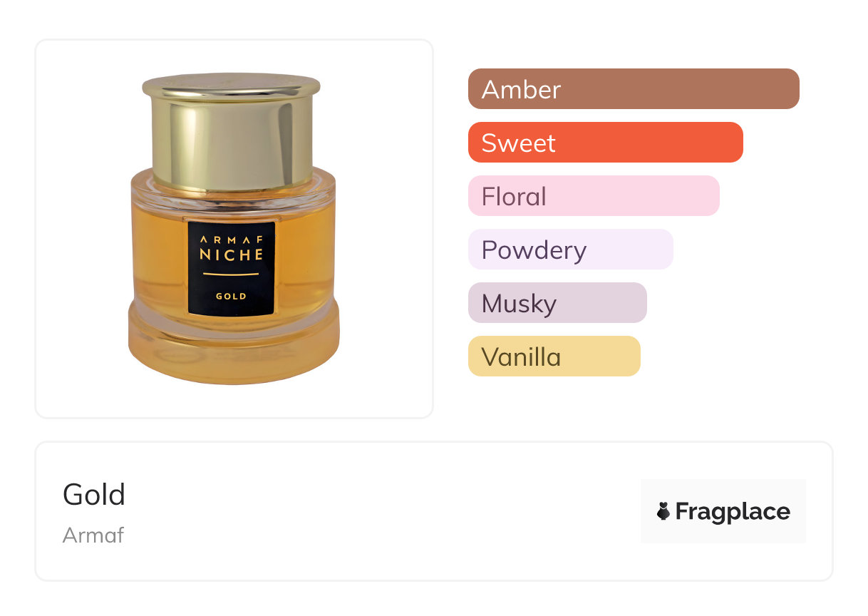Open the Armaf brand link
Image resolution: width=868 pixels, height=616 pixels.
93,535
